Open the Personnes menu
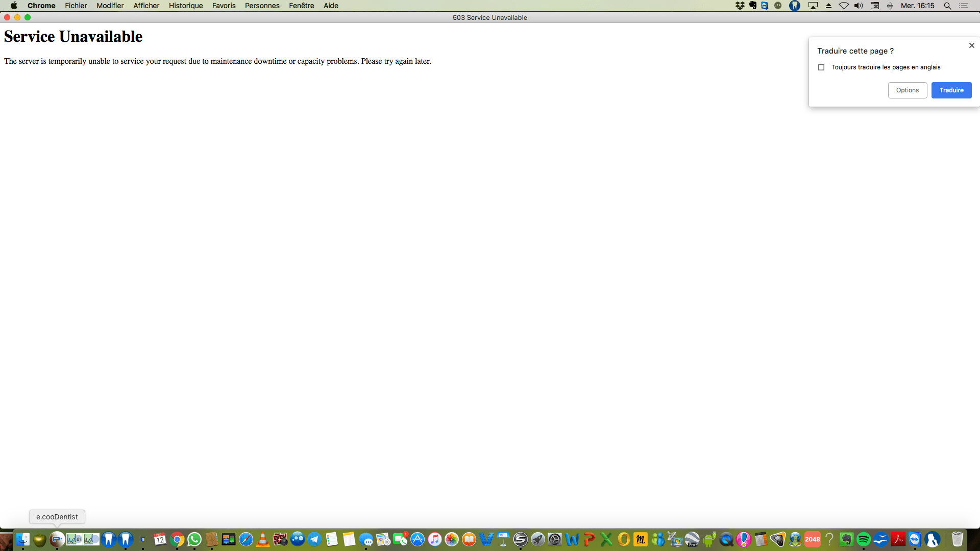980x551 pixels. (x=262, y=6)
